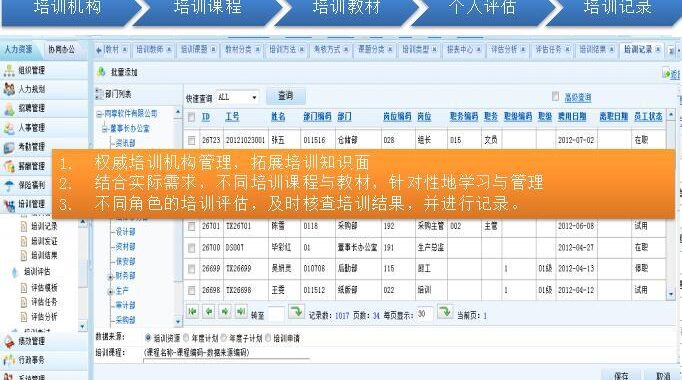
Task: Select 培训资源 data source radio
Action: 148,338
